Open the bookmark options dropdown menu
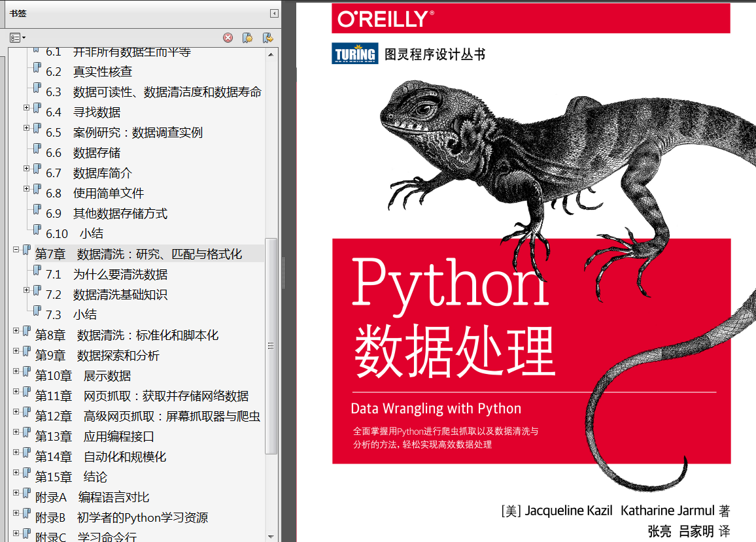The image size is (756, 542). [18, 38]
